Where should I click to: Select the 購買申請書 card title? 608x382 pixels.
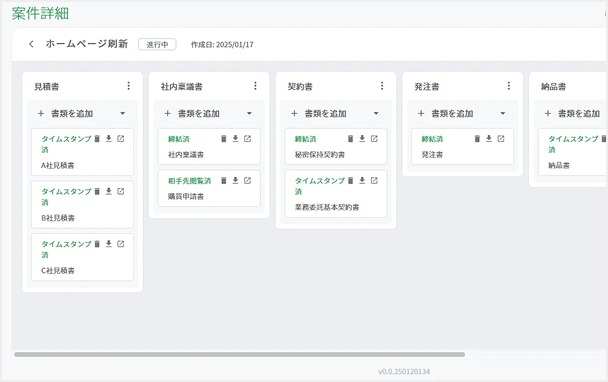pos(186,196)
